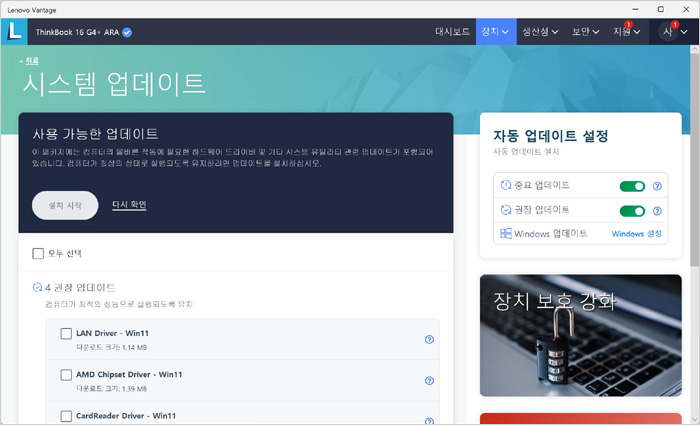Go back using the 뒤로 link
Screen dimensions: 700x425
[x=32, y=60]
